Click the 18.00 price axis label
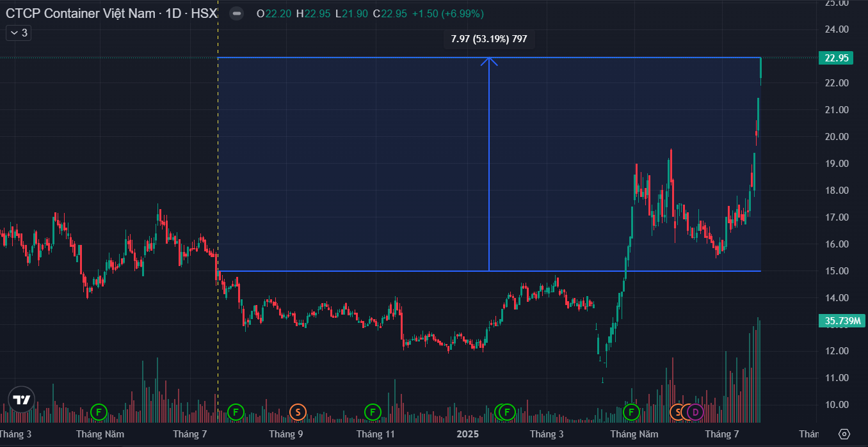Image resolution: width=868 pixels, height=447 pixels. point(837,191)
